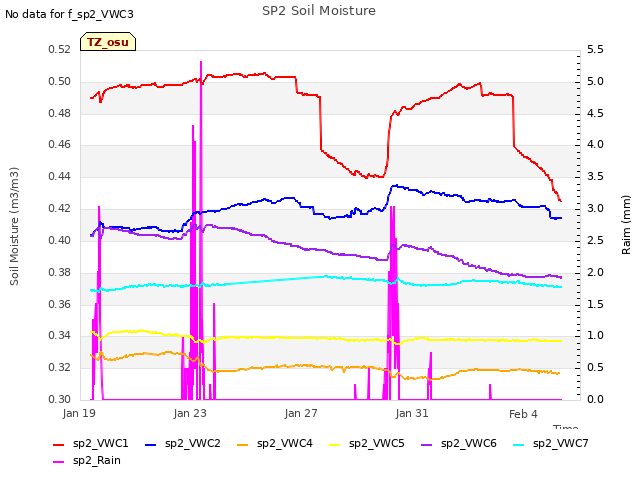Click the 0.52 left axis value
Image resolution: width=640 pixels, height=480 pixels.
pyautogui.click(x=60, y=50)
